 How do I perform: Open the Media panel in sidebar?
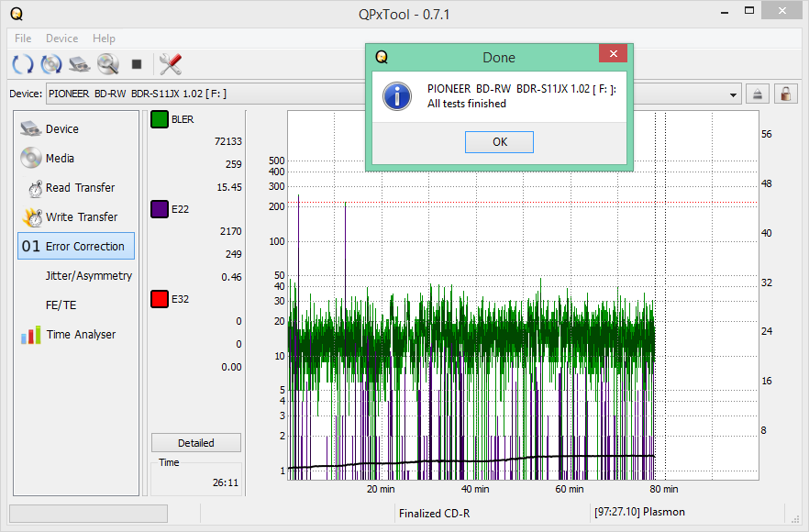pyautogui.click(x=76, y=159)
